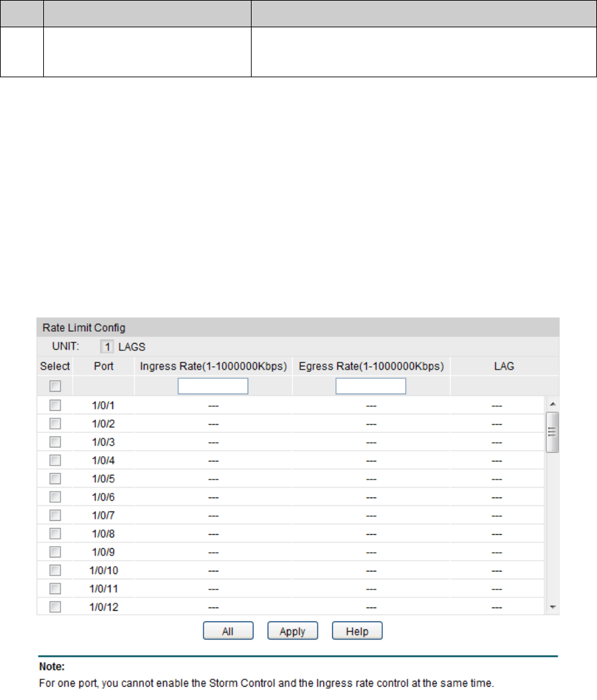Click egress rate value for port 1/0/8
This screenshot has height=700, width=597.
click(x=371, y=534)
